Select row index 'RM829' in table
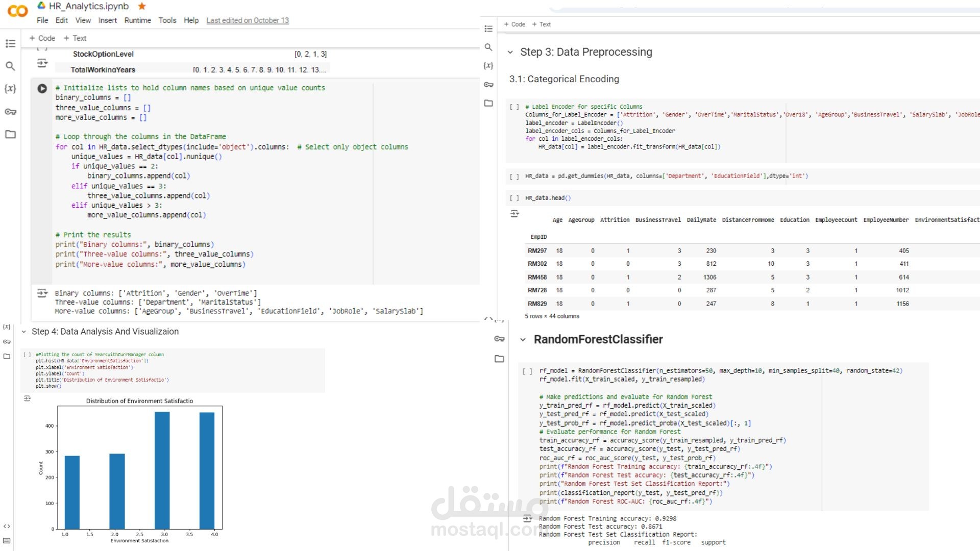This screenshot has height=551, width=980. tap(537, 304)
